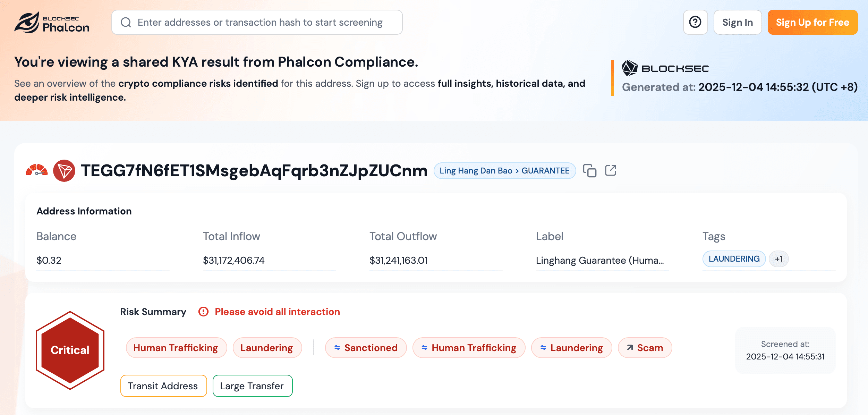This screenshot has height=415, width=868.
Task: Expand the truncated Linghang Guarantee label
Action: [x=601, y=261]
